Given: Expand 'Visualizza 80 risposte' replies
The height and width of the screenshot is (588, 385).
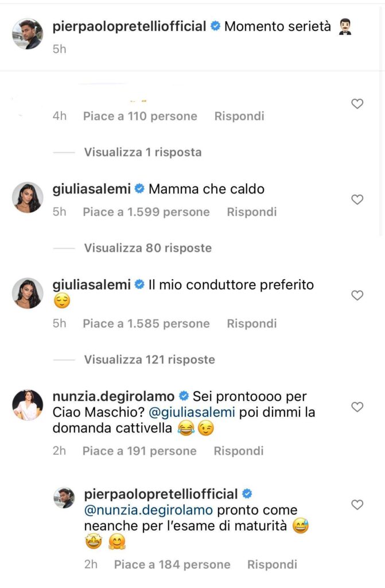Looking at the screenshot, I should 147,248.
